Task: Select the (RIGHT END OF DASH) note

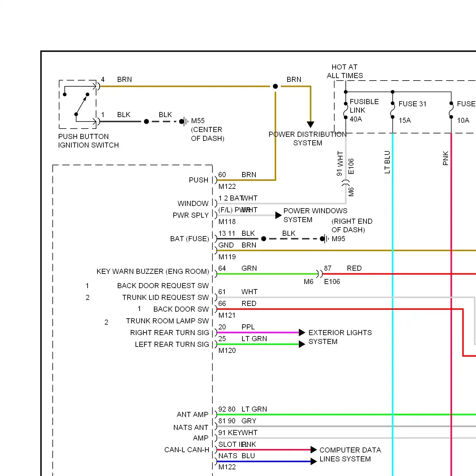Action: (352, 226)
